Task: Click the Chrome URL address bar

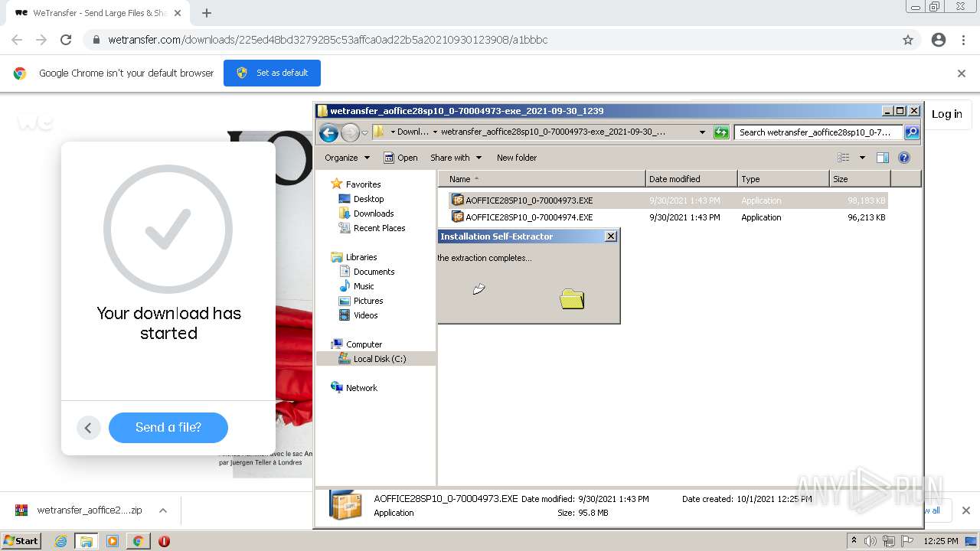Action: point(490,40)
